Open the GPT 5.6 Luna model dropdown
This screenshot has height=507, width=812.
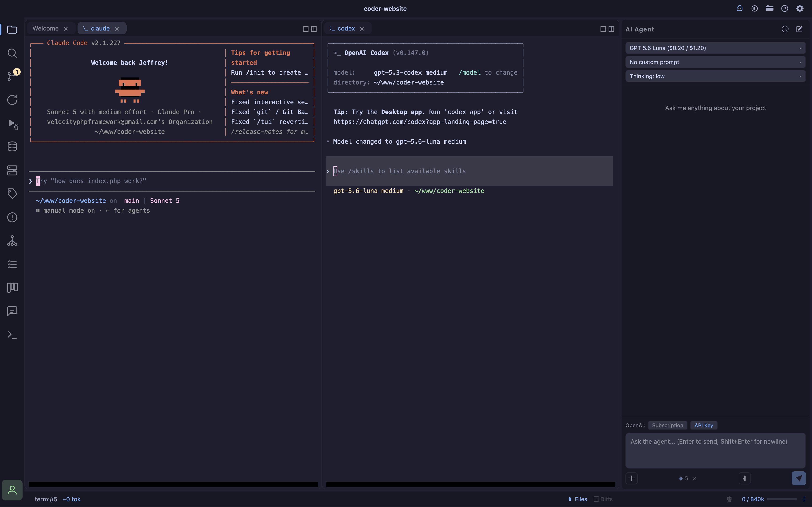coord(715,48)
